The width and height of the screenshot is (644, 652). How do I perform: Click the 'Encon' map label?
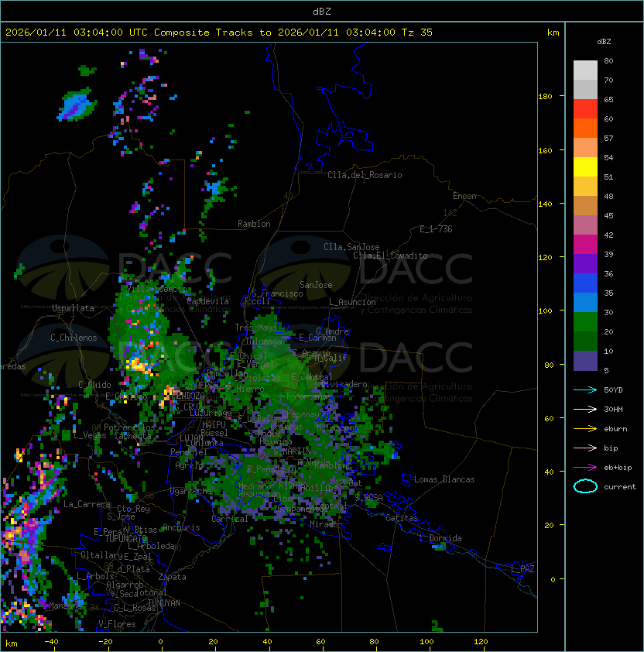(464, 196)
